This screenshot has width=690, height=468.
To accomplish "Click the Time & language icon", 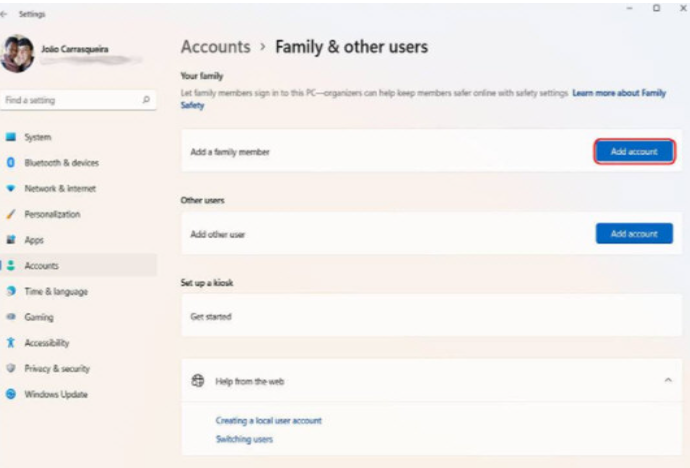I will [11, 291].
